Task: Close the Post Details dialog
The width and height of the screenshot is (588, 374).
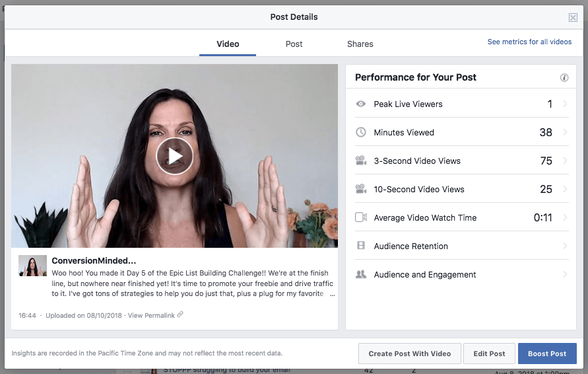Action: click(x=573, y=17)
